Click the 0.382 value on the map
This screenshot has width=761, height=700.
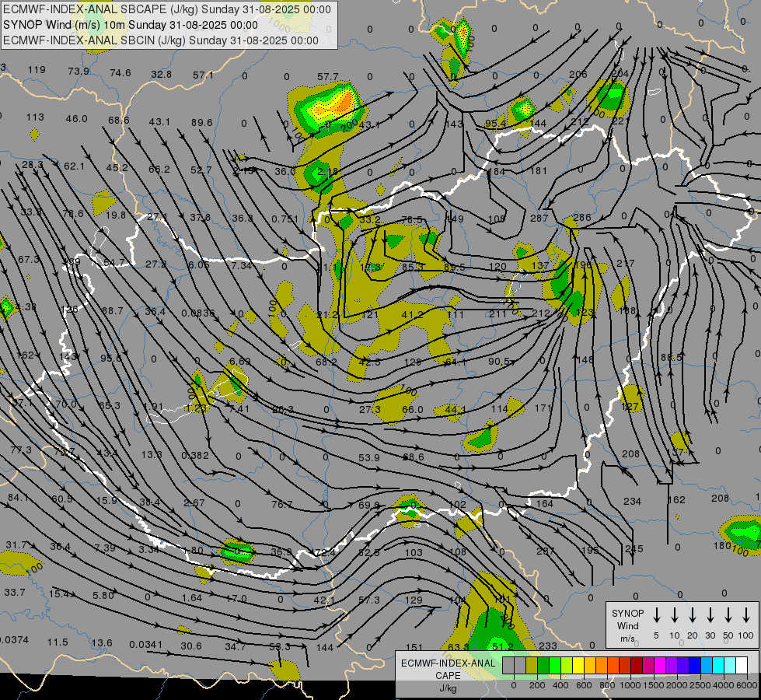click(195, 456)
